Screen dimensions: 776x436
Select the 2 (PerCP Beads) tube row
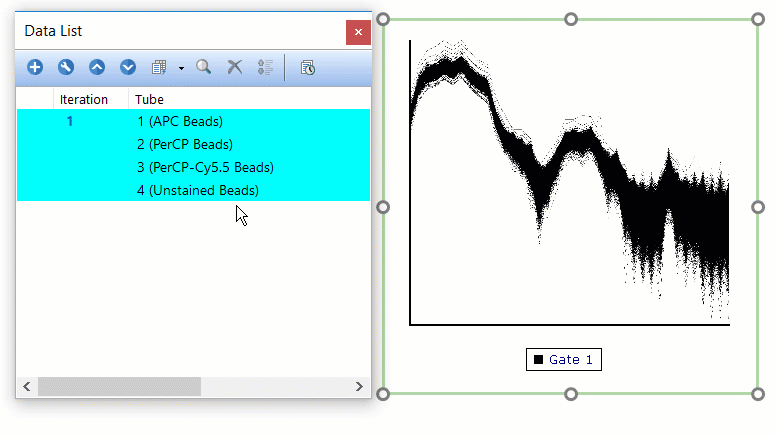tap(184, 144)
